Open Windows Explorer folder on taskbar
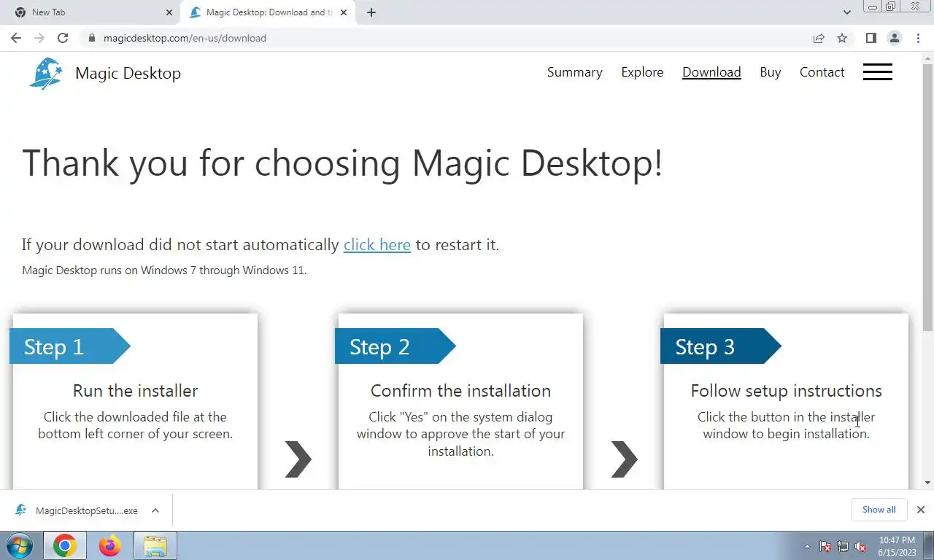Viewport: 934px width, 560px height. (x=155, y=545)
